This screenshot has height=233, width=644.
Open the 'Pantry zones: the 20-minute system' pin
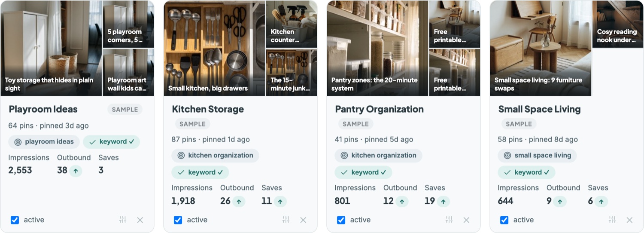point(377,48)
